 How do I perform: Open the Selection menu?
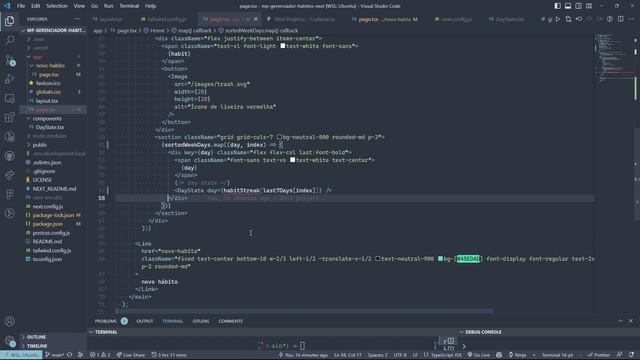pyautogui.click(x=57, y=6)
